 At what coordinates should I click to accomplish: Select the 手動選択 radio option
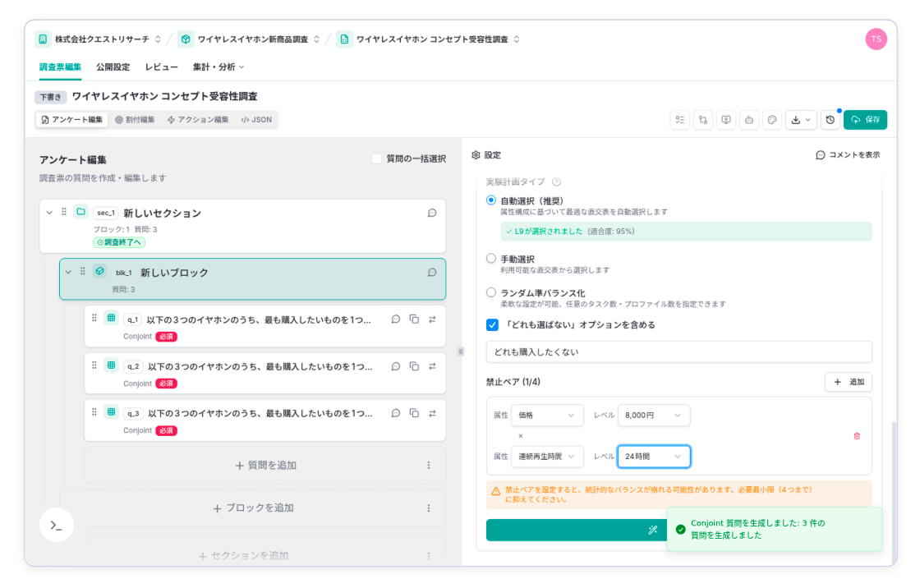point(491,258)
